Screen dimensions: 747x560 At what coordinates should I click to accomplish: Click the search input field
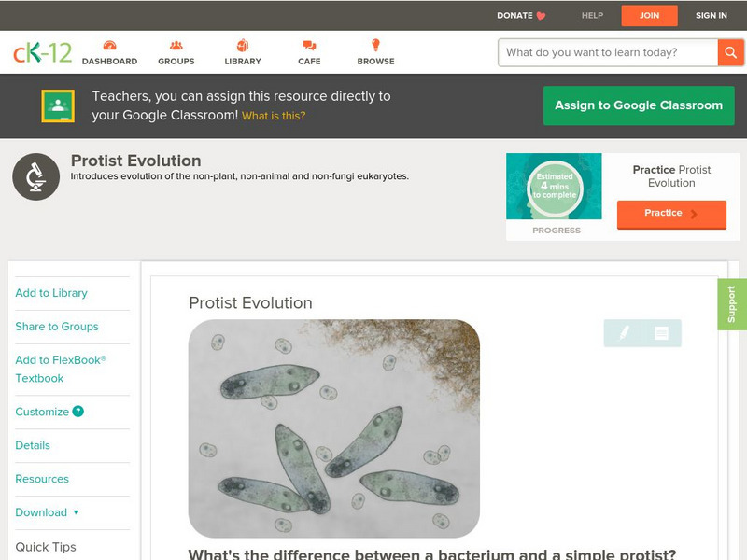(608, 52)
